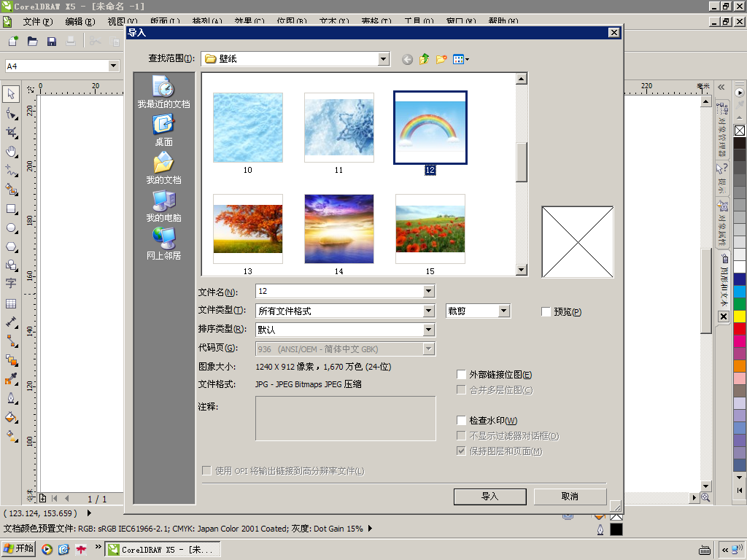Select the Freehand drawing tool
747x560 pixels.
[x=11, y=170]
